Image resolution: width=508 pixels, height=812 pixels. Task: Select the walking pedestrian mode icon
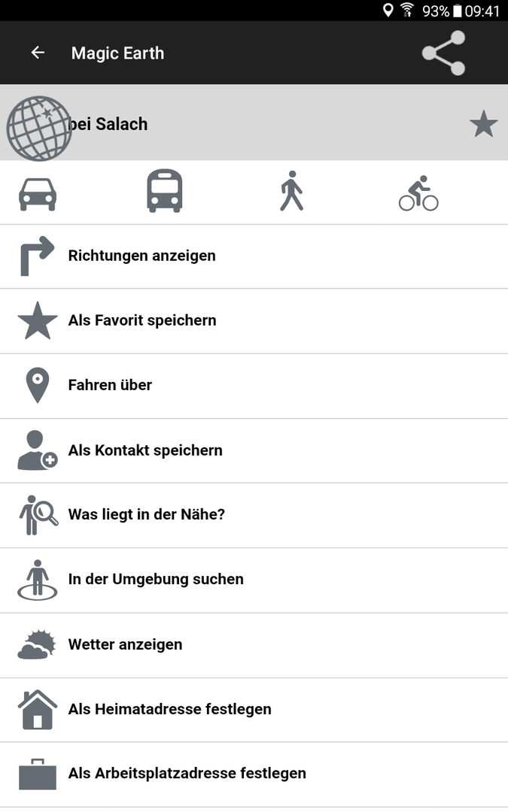291,191
